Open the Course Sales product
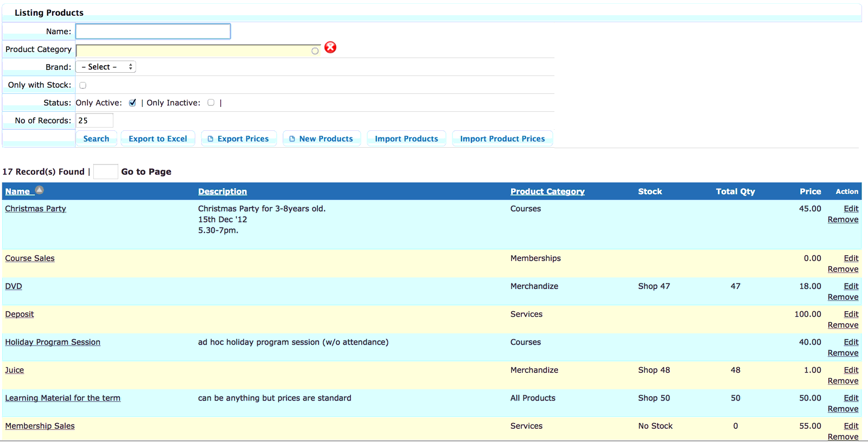The height and width of the screenshot is (443, 868). 30,258
